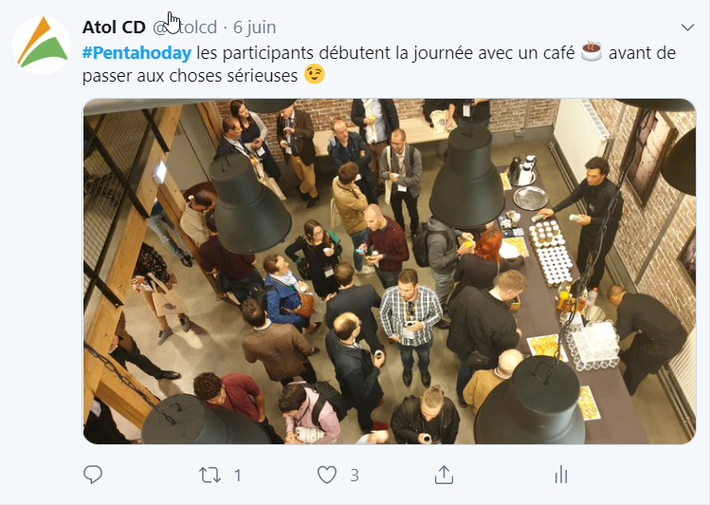Screen dimensions: 710x505
Task: Open the 6 juin timestamp link
Action: click(x=254, y=27)
